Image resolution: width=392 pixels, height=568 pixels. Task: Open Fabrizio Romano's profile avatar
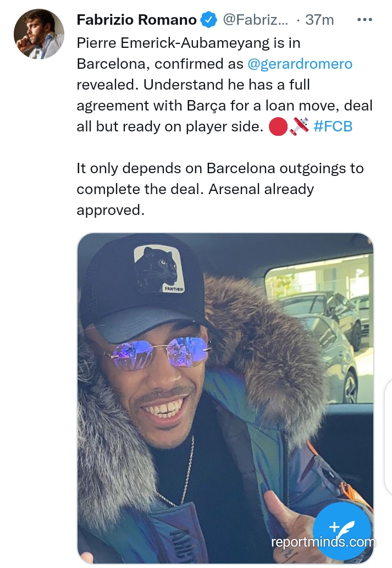coord(39,34)
